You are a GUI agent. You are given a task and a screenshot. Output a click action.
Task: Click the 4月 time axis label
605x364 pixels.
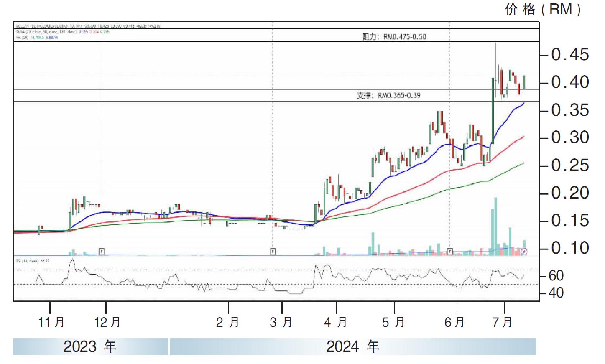point(336,322)
